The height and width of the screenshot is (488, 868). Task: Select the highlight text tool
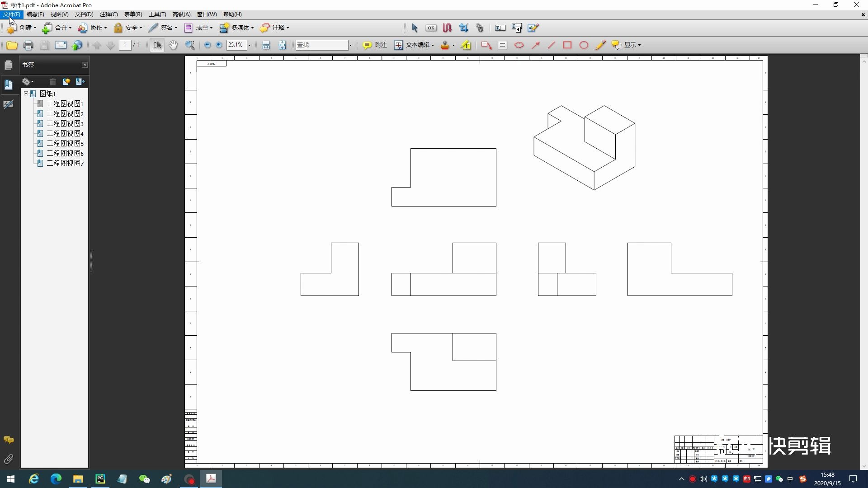tap(467, 45)
